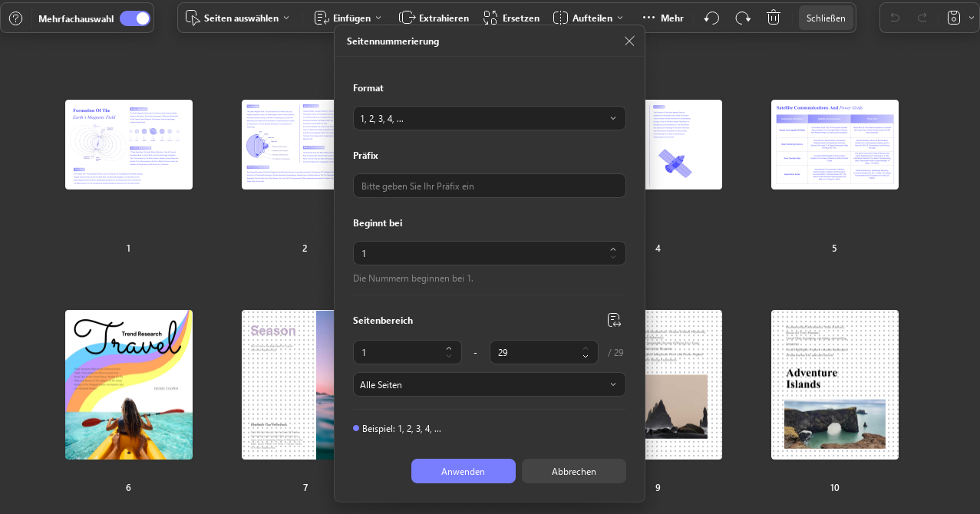The width and height of the screenshot is (980, 514).
Task: Click the Anwenden button
Action: coord(464,471)
